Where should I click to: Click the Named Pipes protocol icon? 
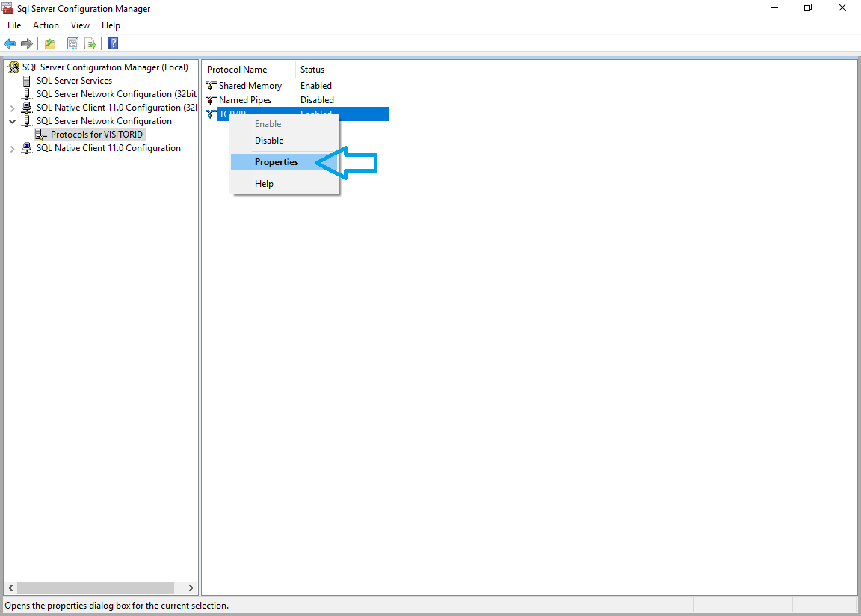[x=211, y=100]
